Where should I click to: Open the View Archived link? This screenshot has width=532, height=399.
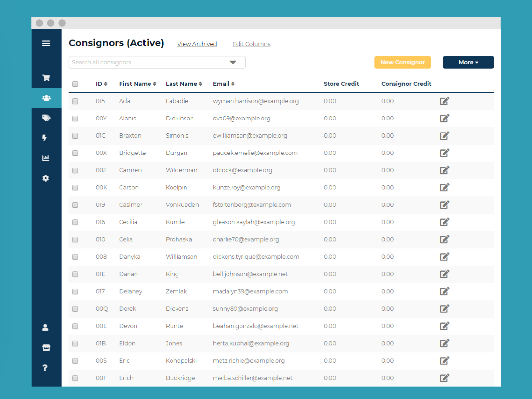[x=197, y=44]
